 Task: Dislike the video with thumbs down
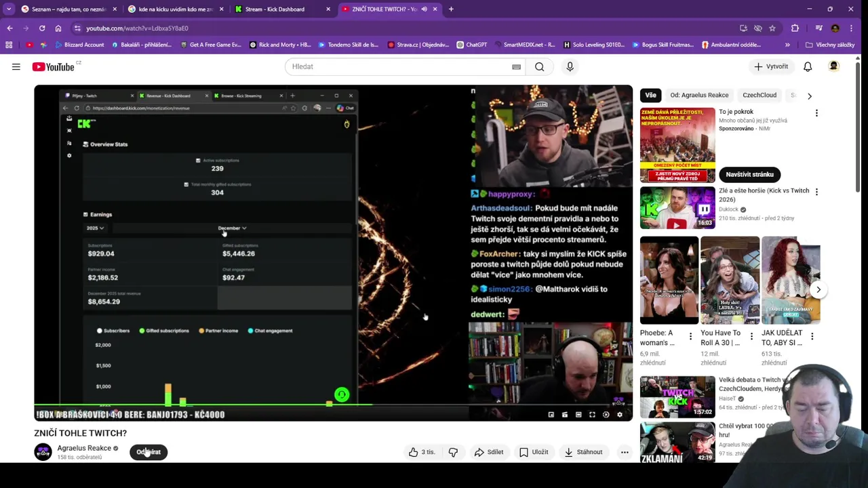(x=453, y=452)
